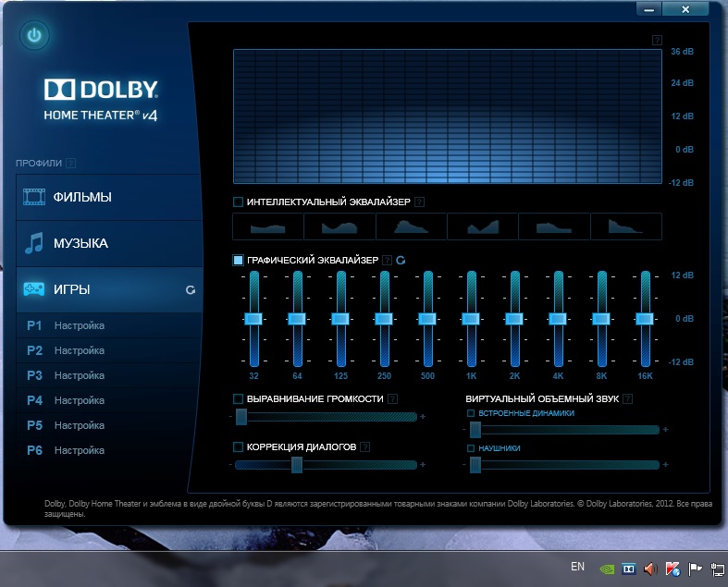
Task: Click the Выравнивание громкости slider handle
Action: point(241,417)
